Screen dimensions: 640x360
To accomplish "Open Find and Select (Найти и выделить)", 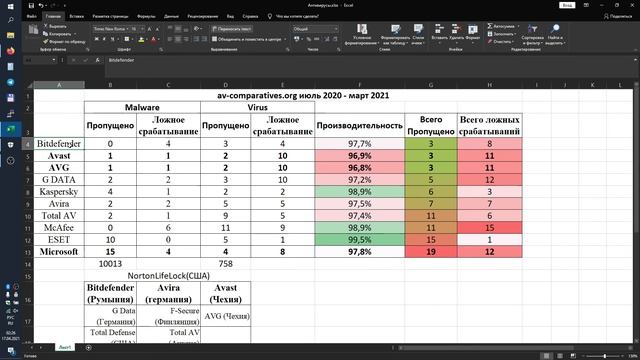I will [x=554, y=34].
